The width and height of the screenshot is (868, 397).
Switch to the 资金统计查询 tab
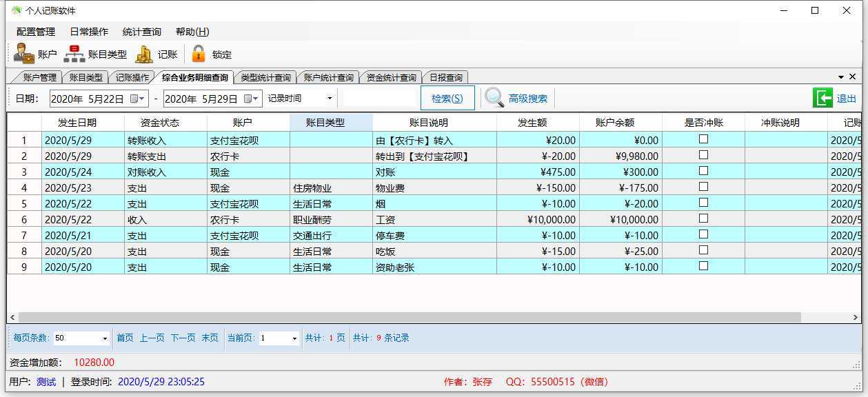[x=391, y=77]
